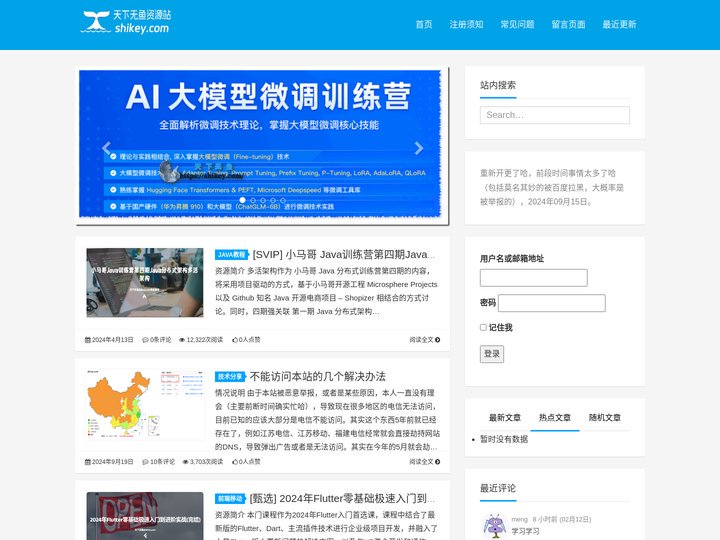Click the 站内搜索 widget heading

(x=498, y=85)
